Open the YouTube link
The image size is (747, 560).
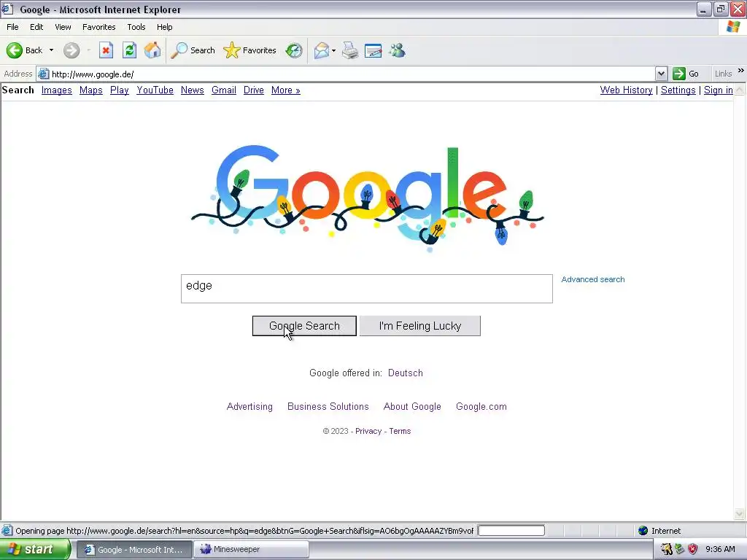(155, 90)
